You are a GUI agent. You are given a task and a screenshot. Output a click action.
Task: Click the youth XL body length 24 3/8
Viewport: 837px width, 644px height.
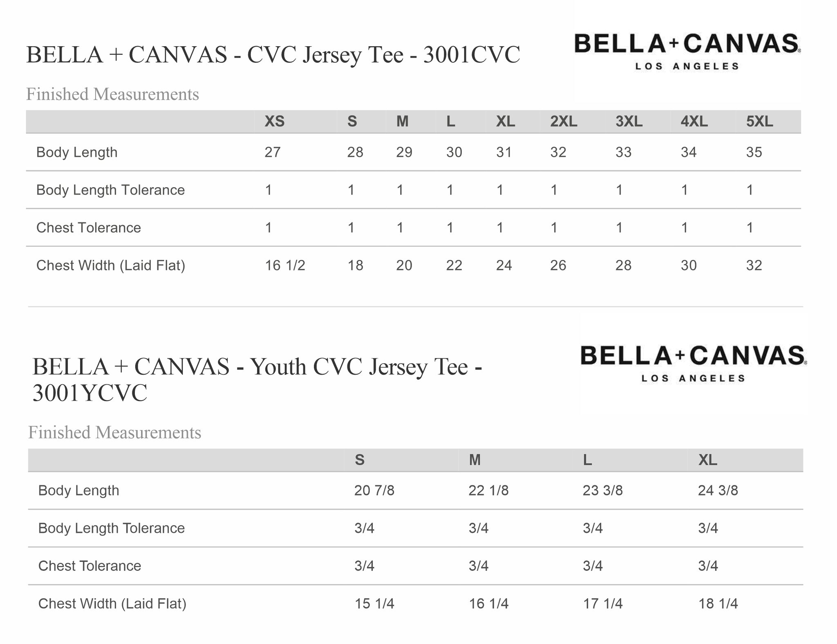point(718,490)
